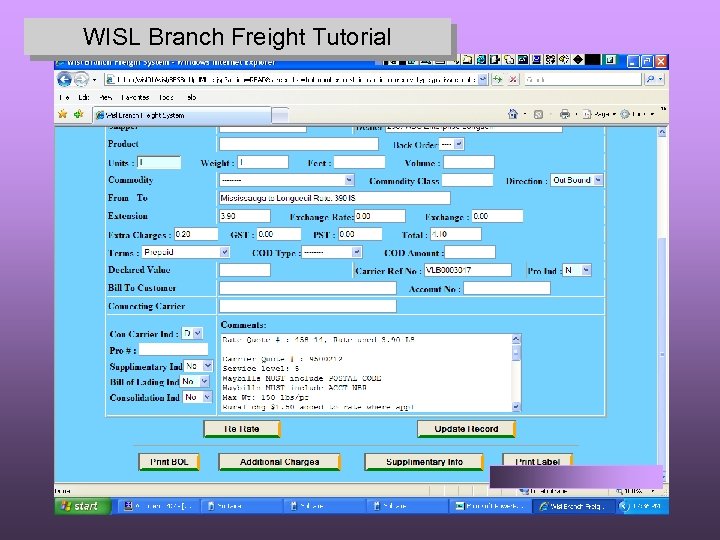720x540 pixels.
Task: Open the View menu
Action: pyautogui.click(x=106, y=97)
